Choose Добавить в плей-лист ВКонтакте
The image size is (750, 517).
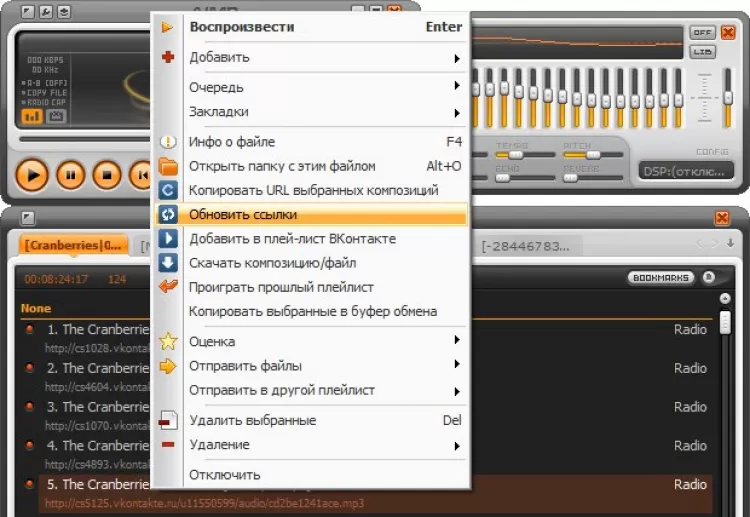click(311, 239)
